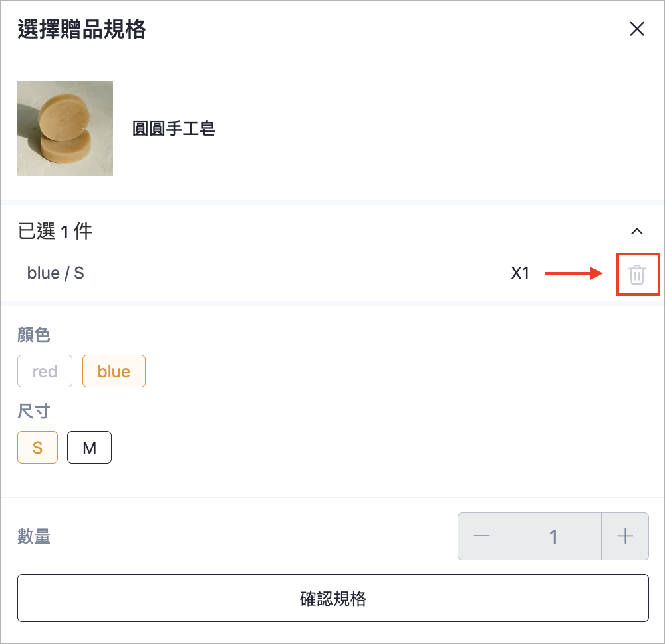
Task: Collapse the selected items section
Action: tap(636, 232)
